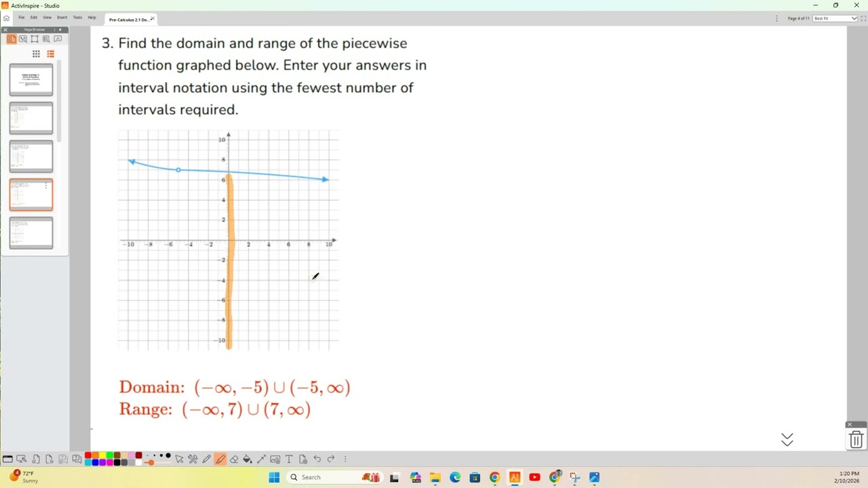Click the Domain answer text
Image resolution: width=868 pixels, height=488 pixels.
point(235,388)
